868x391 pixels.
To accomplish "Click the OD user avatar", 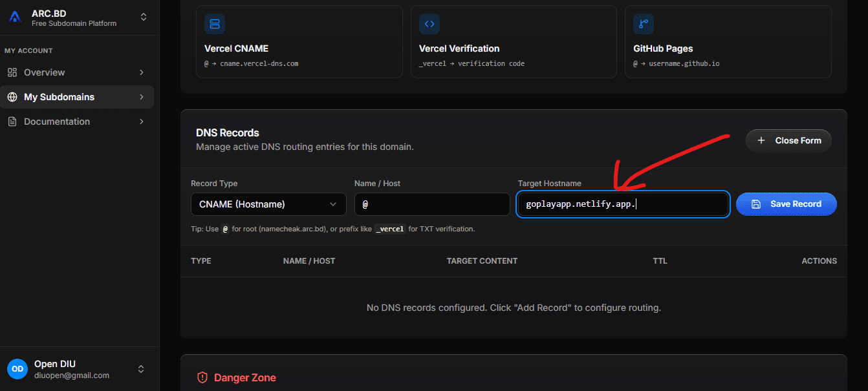I will tap(17, 369).
